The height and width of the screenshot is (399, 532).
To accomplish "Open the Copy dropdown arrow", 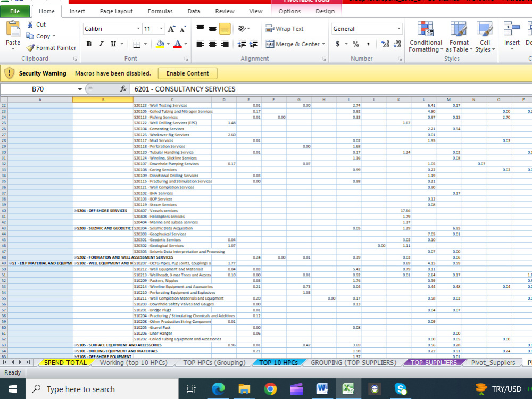I will click(54, 36).
